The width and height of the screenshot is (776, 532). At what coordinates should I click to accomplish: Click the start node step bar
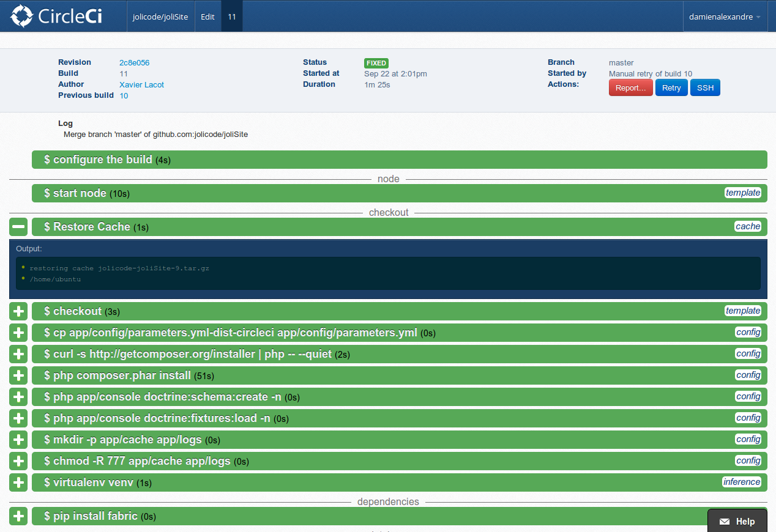(400, 193)
